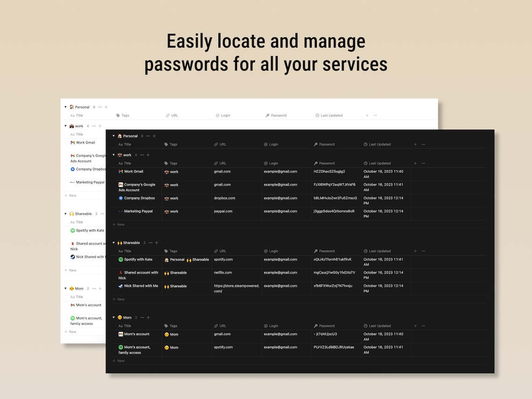Click the Steam icon beside Nick Shared with Me
The width and height of the screenshot is (532, 399).
coord(120,286)
